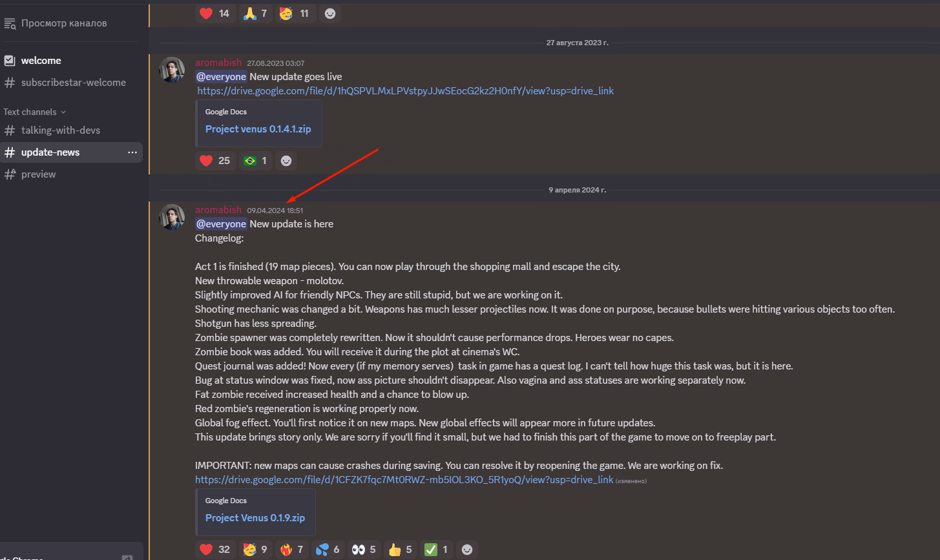This screenshot has height=560, width=940.
Task: Click the 27.08.2023 03:07 timestamp
Action: click(x=275, y=63)
